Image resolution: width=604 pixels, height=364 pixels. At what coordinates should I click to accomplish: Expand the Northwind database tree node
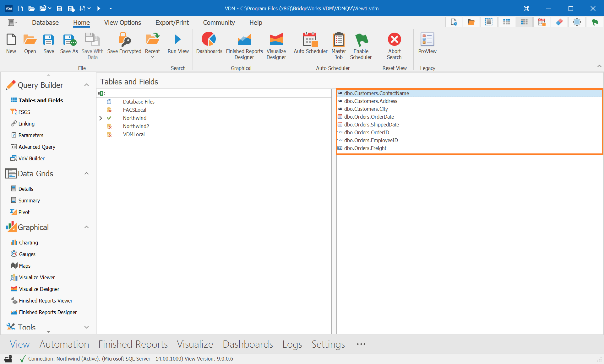click(101, 118)
